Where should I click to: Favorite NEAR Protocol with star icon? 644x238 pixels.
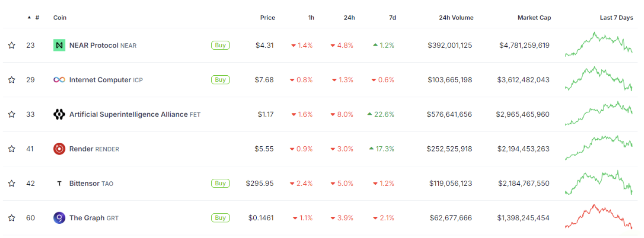(x=12, y=45)
